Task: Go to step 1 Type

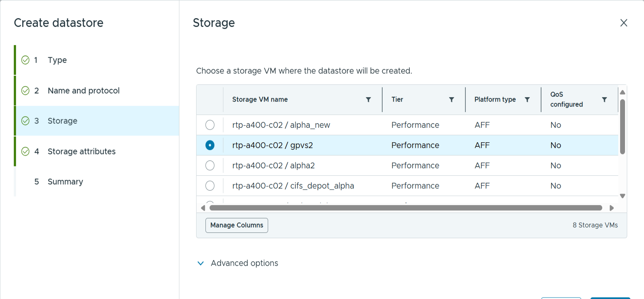Action: (57, 60)
